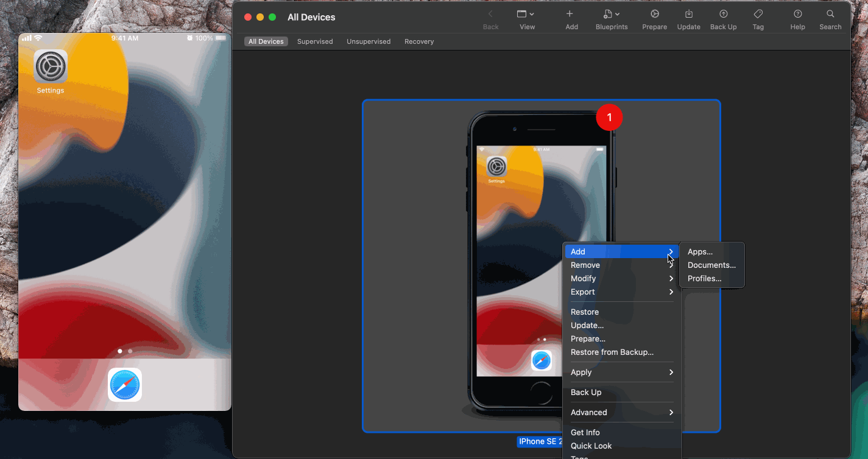
Task: Select Restore in the context menu
Action: [622, 312]
